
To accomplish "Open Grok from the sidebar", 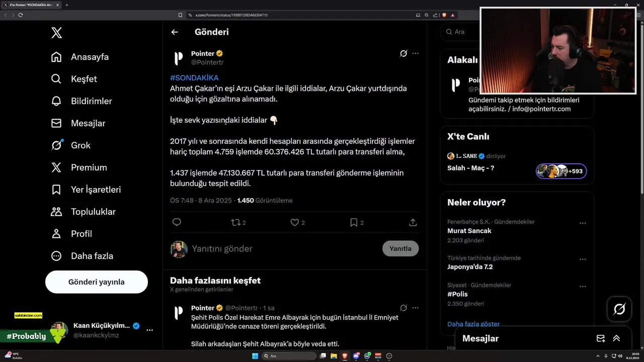I will click(71, 145).
